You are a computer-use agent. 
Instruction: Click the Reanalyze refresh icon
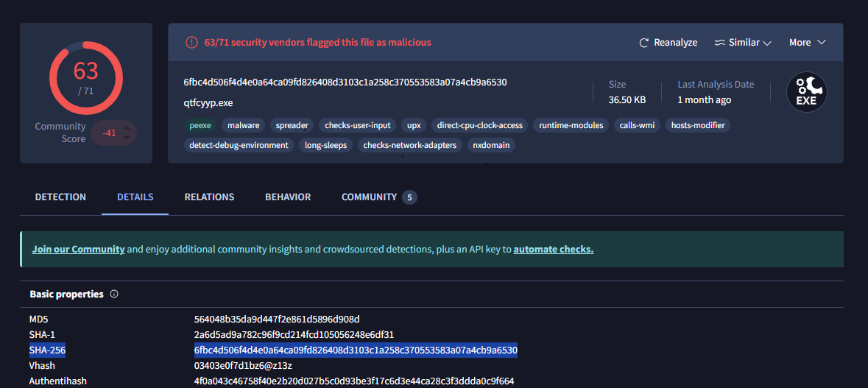pos(644,43)
